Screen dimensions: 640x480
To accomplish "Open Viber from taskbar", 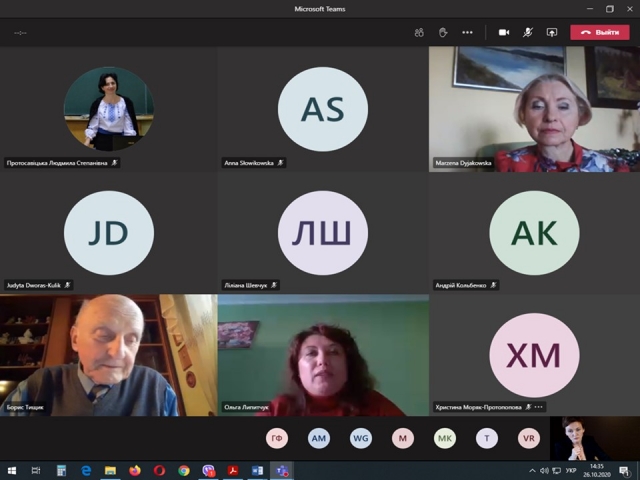I will [x=209, y=471].
